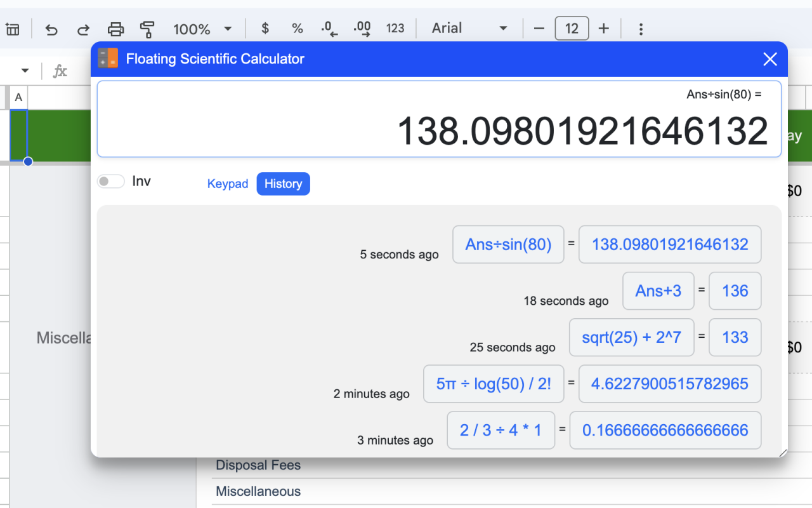Viewport: 812px width, 508px height.
Task: Increase decimal places in the toolbar
Action: tap(362, 29)
